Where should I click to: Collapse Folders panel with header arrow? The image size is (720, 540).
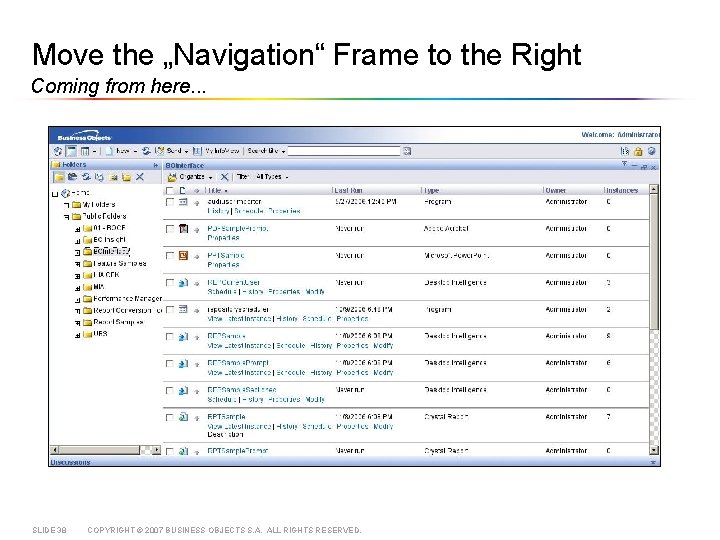[x=156, y=165]
